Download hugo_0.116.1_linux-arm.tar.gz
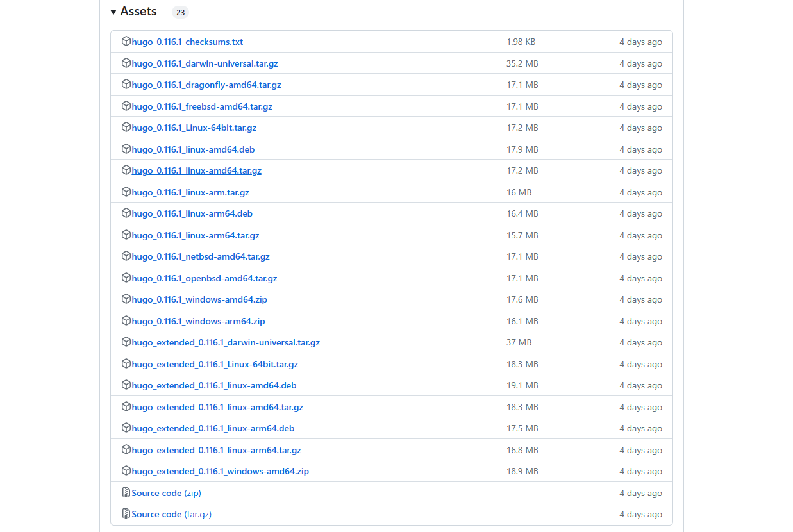Viewport: 793px width, 532px height. click(x=190, y=192)
